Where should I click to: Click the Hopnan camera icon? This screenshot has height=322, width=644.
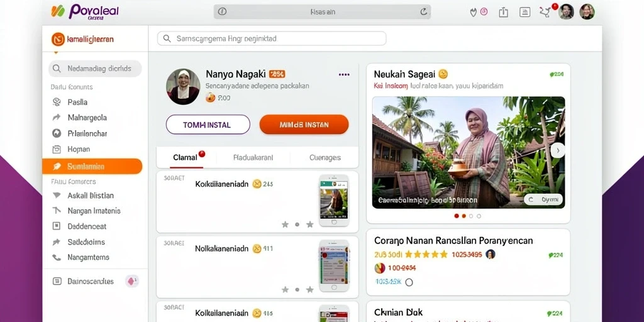57,149
